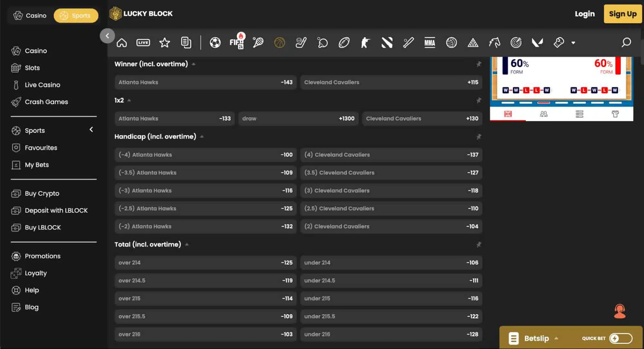Select the Valorant esports icon
The width and height of the screenshot is (644, 349).
pos(537,43)
